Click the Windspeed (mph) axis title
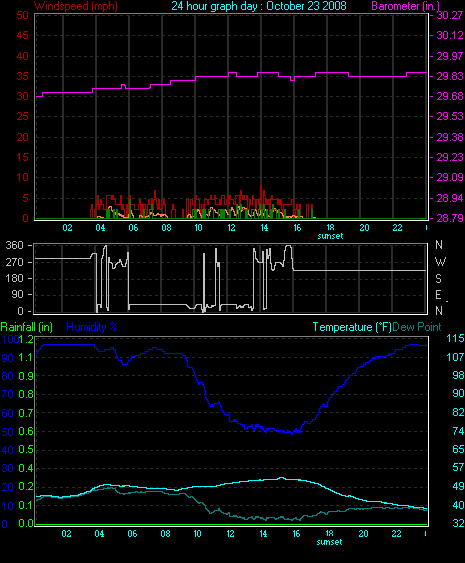This screenshot has height=563, width=465. (x=76, y=6)
